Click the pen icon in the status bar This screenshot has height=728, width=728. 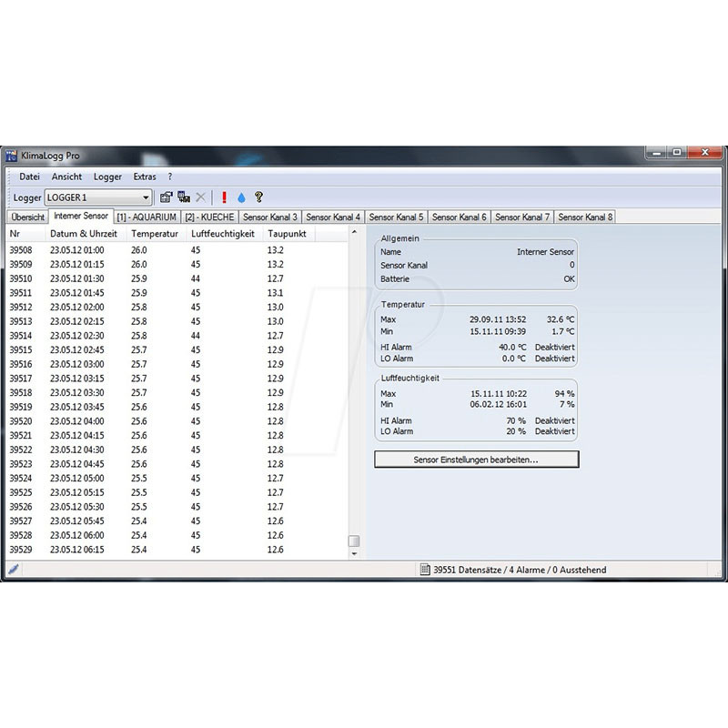pyautogui.click(x=14, y=569)
